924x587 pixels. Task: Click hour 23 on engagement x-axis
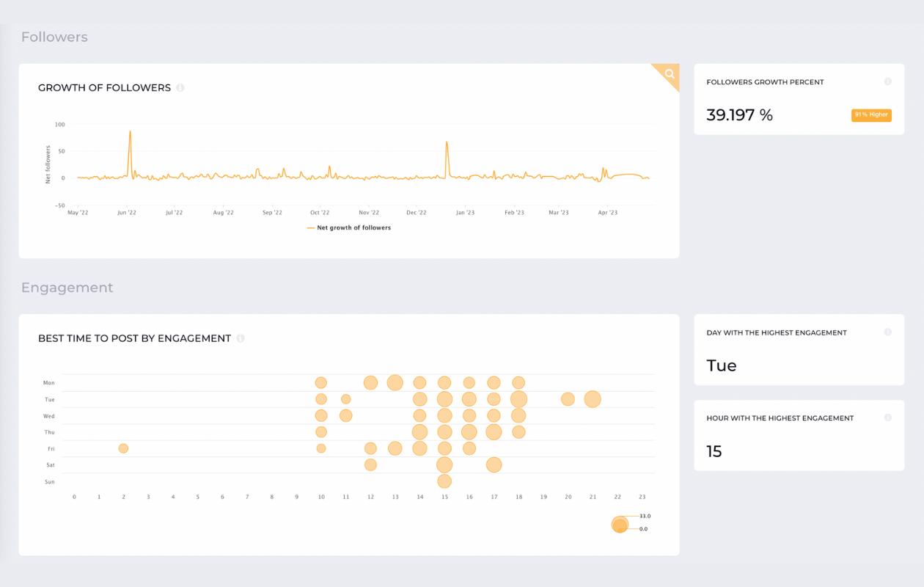coord(642,497)
